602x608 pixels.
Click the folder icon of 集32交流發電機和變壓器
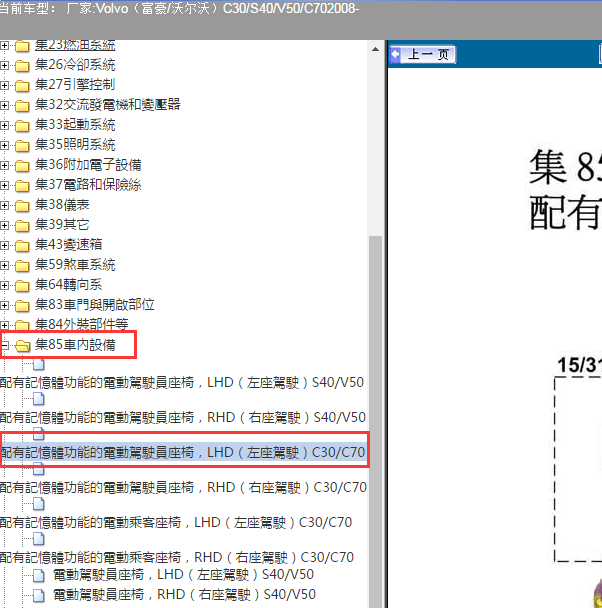22,106
